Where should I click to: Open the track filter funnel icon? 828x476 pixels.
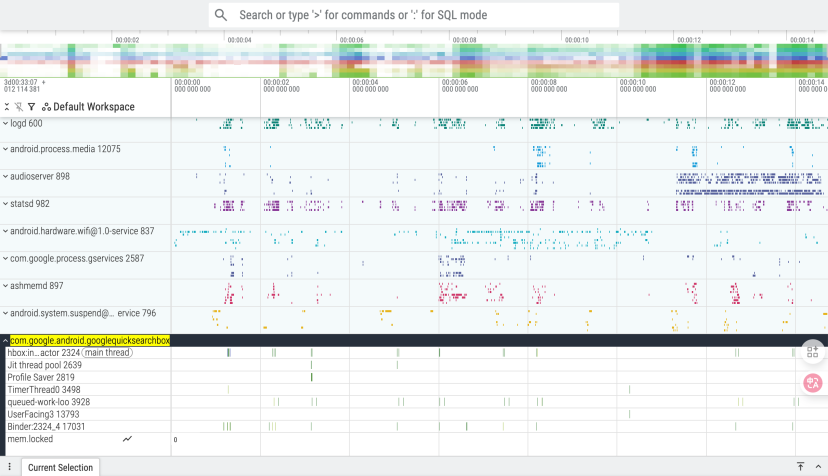coord(31,107)
